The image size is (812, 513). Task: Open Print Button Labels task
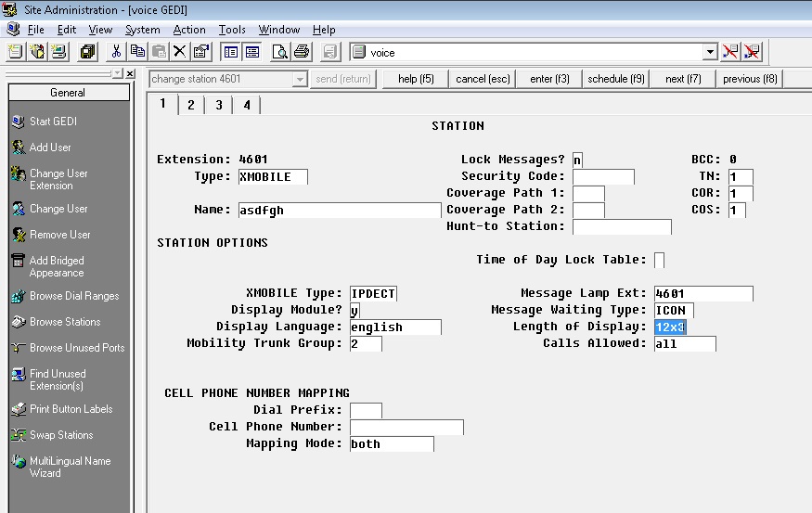point(62,409)
